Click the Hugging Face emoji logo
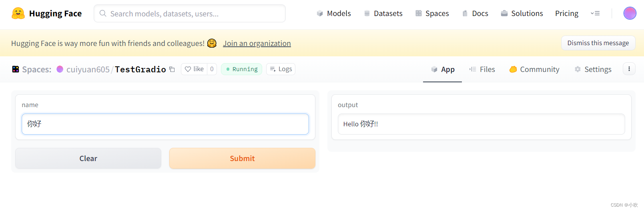 (18, 13)
